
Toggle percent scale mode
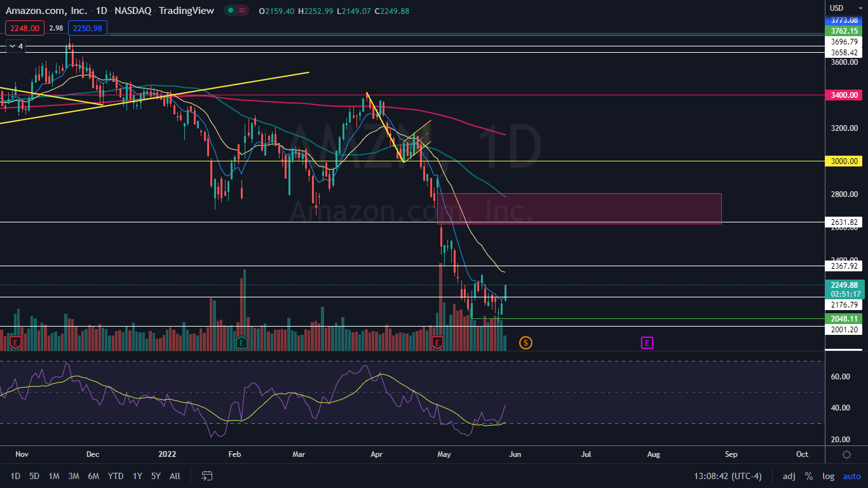point(808,476)
